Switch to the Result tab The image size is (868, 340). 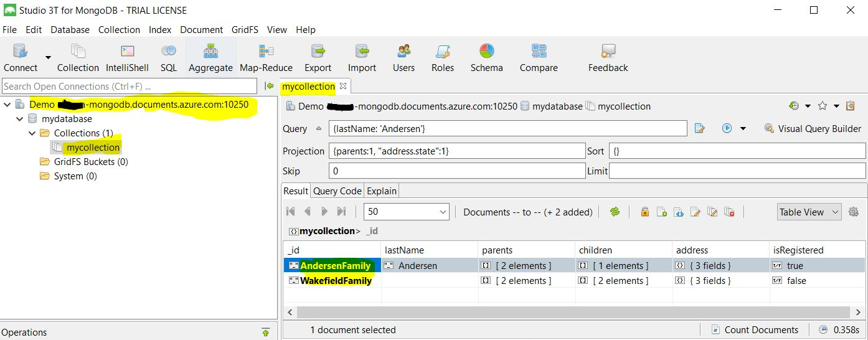(x=296, y=191)
